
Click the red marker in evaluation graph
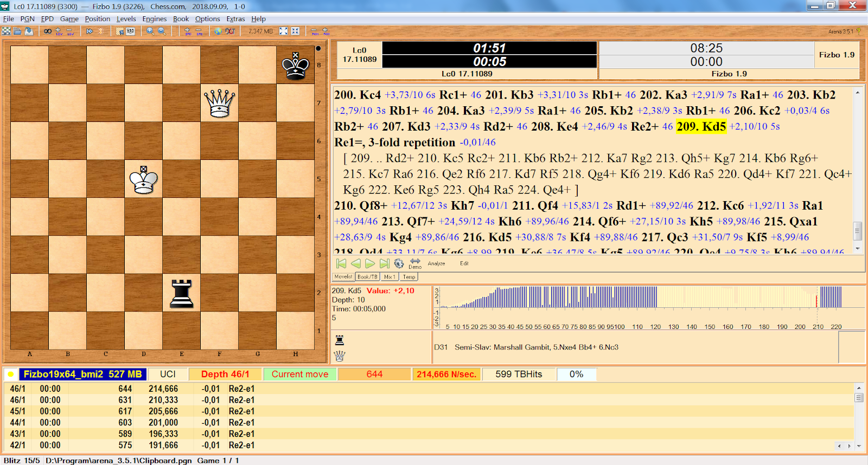coord(816,301)
